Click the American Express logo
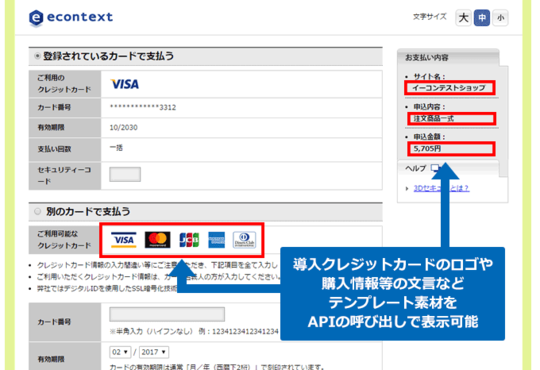The image size is (540, 370). [217, 240]
